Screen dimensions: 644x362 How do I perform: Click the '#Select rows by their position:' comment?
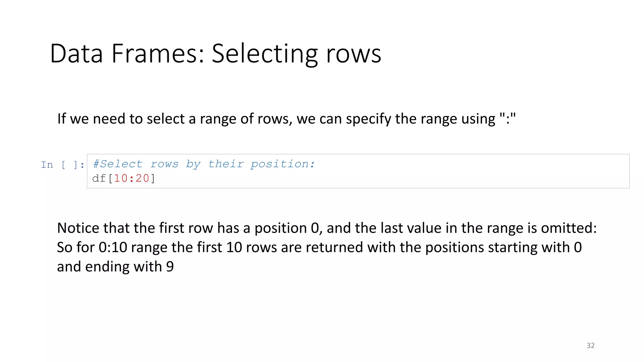[204, 164]
